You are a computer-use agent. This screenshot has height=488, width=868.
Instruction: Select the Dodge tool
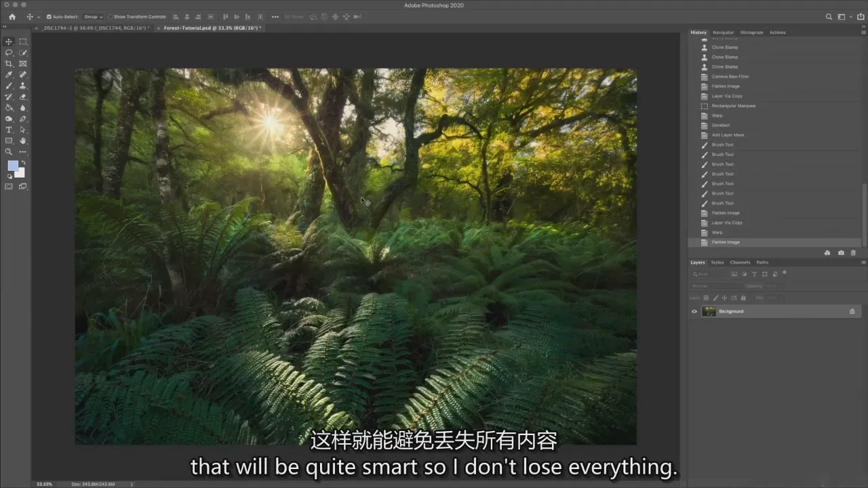point(9,119)
